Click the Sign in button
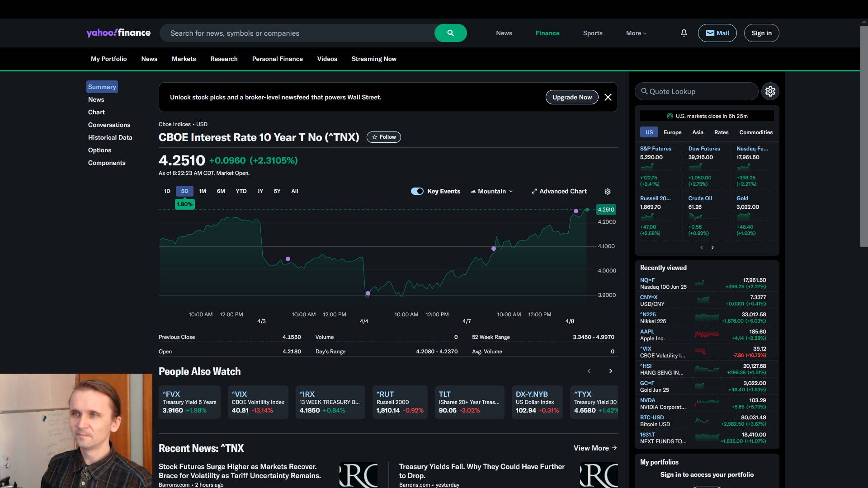 coord(761,33)
